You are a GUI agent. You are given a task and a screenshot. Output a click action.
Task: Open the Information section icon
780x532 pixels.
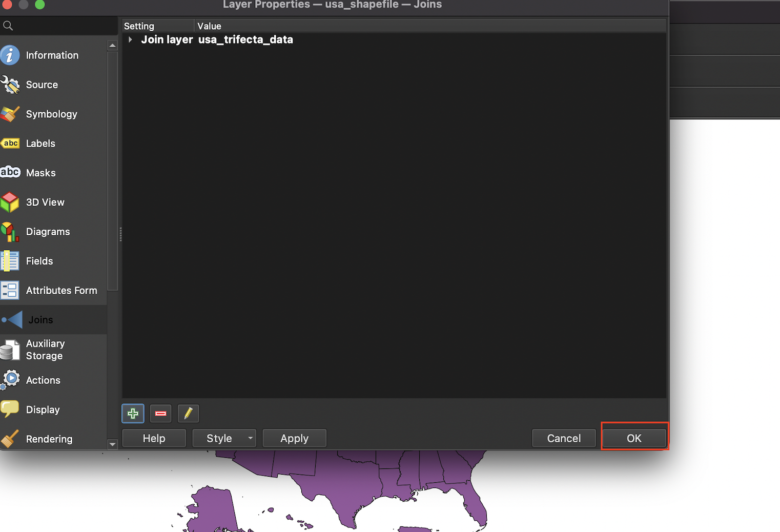[x=10, y=55]
